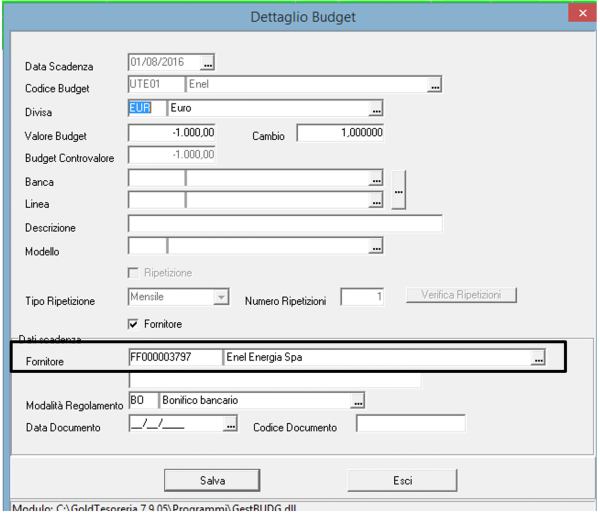Browse Codice Budget lookup ellipsis button
This screenshot has height=514, width=600.
(x=434, y=86)
